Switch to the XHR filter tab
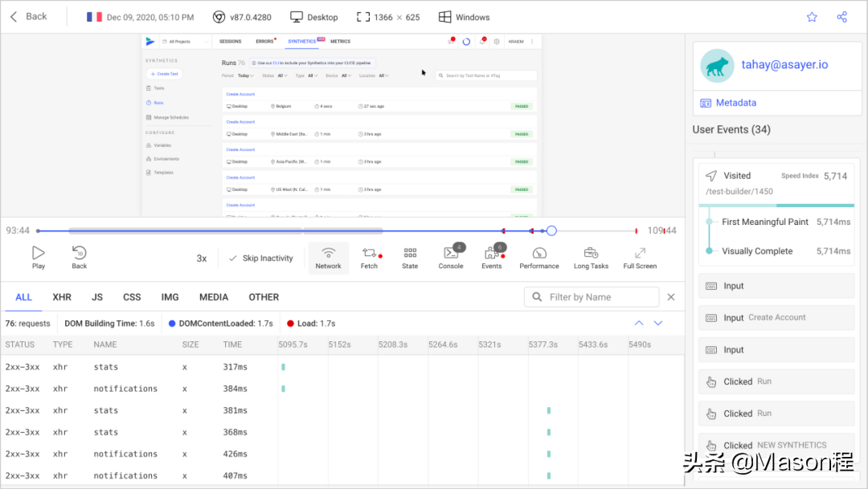The image size is (868, 489). tap(62, 297)
